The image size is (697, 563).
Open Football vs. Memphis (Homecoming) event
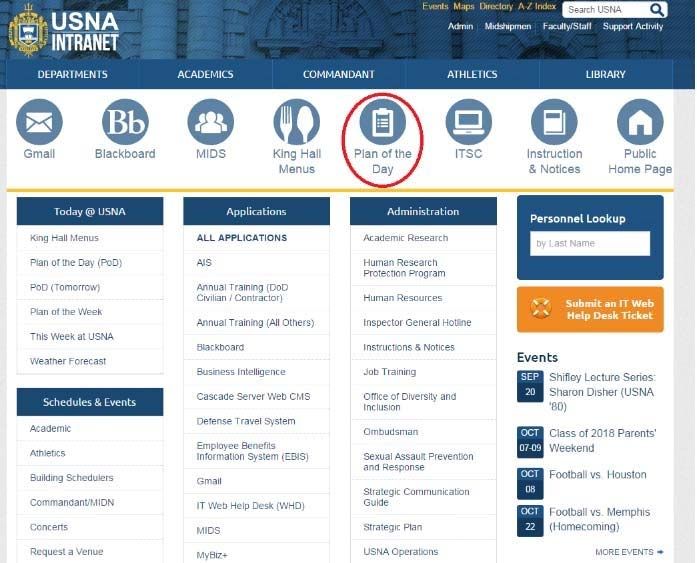pyautogui.click(x=599, y=519)
